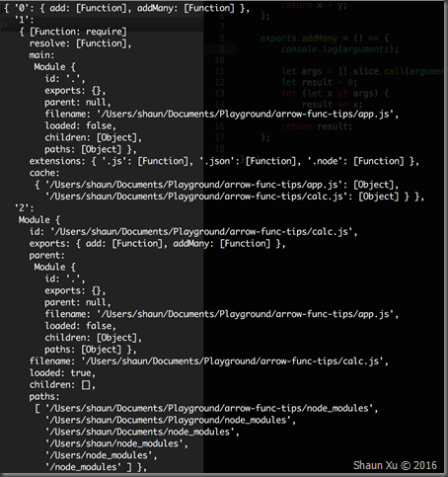Click line number 11 in the editor gutter
The image size is (448, 477).
point(219,71)
